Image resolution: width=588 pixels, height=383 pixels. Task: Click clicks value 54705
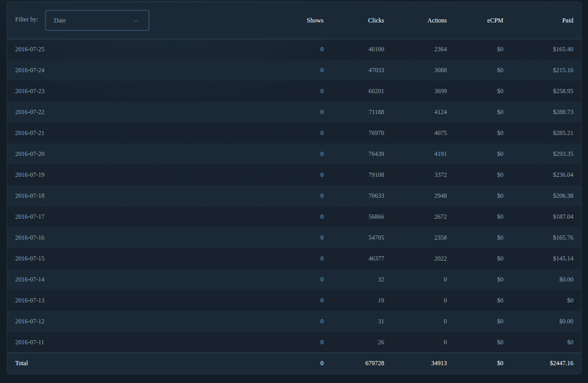coord(376,238)
